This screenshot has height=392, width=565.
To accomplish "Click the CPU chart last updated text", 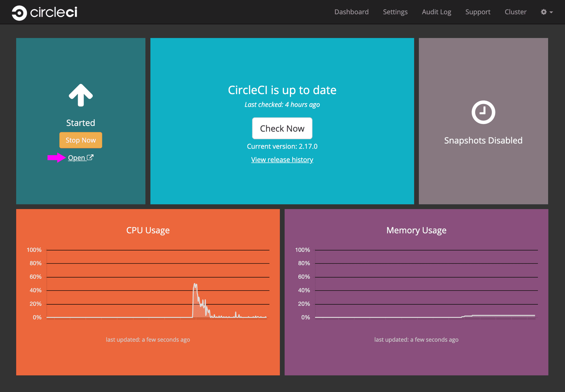I will click(148, 340).
